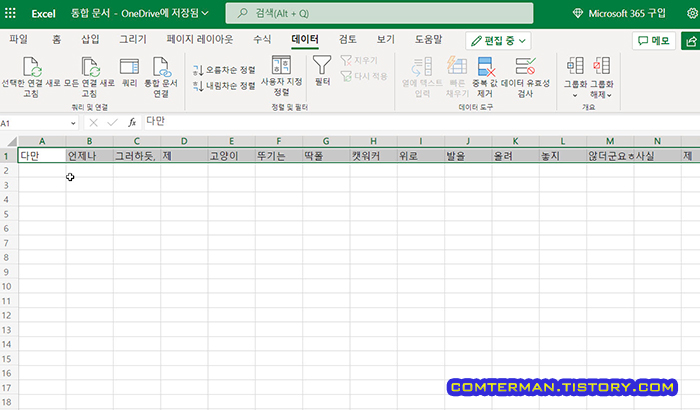Select column M header
The width and height of the screenshot is (700, 410).
[x=610, y=141]
